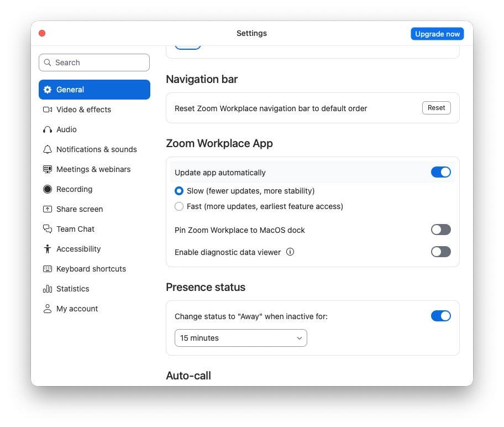Click the Auto-call heading
Viewport: 504px width, 427px height.
(x=188, y=376)
